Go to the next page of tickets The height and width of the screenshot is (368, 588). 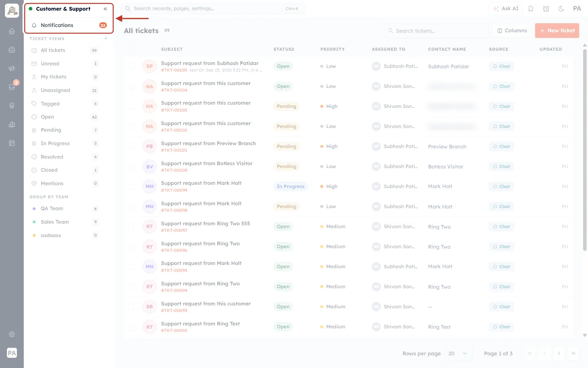pyautogui.click(x=559, y=353)
